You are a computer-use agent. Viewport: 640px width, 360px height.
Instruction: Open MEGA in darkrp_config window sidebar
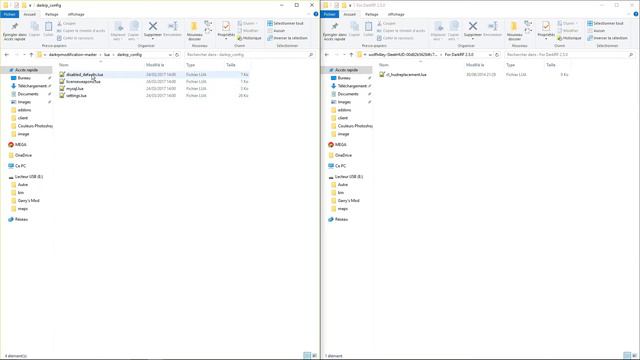[20, 145]
